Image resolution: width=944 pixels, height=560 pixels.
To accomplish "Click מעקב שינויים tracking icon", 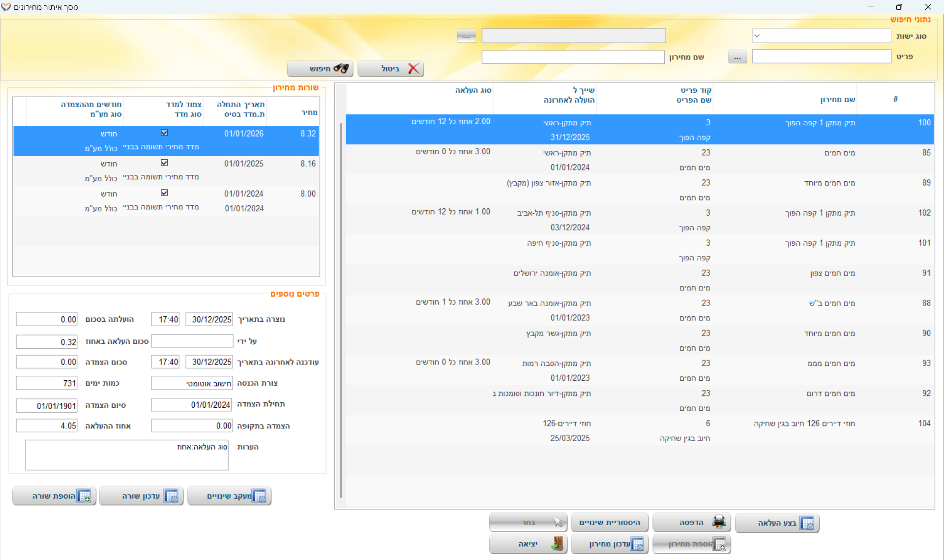I will tap(259, 496).
